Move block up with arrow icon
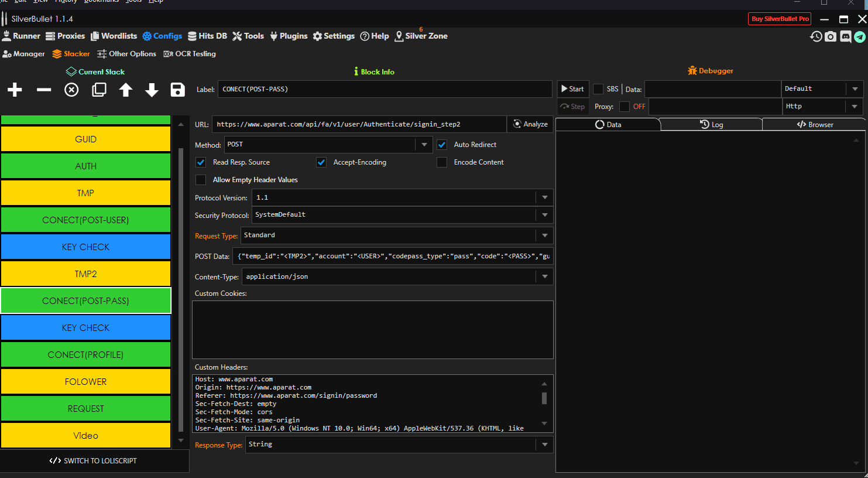868x478 pixels. [x=126, y=90]
